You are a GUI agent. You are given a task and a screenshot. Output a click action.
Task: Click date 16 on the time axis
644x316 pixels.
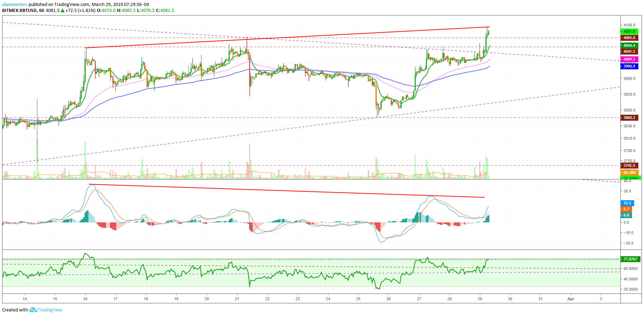click(x=85, y=299)
